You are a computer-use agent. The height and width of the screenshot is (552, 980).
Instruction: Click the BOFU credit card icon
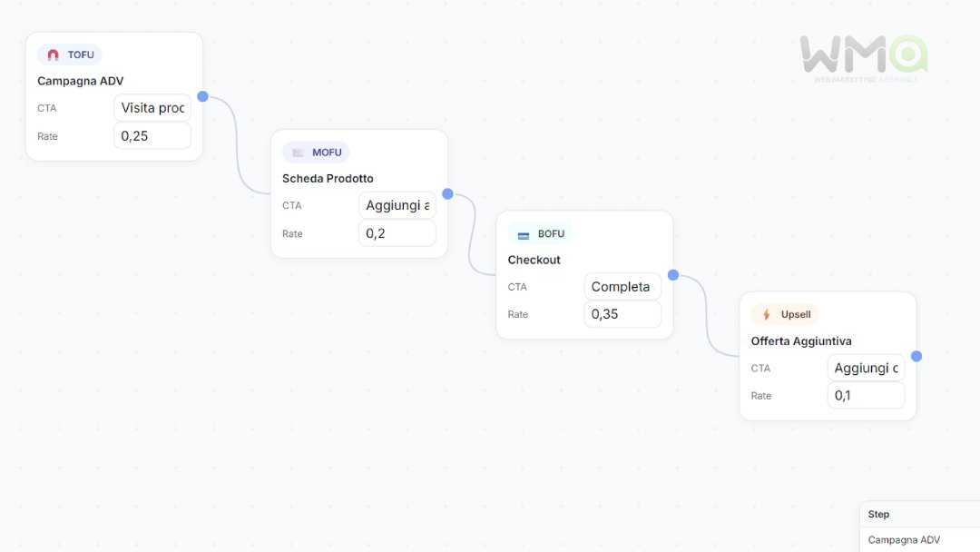[524, 234]
